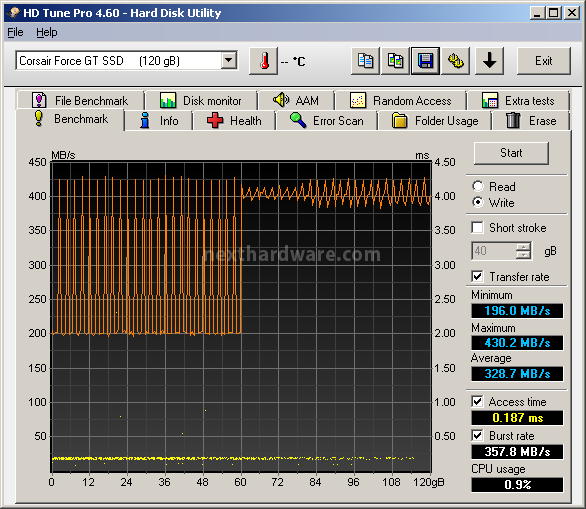This screenshot has width=586, height=509.
Task: Click the Minimum 196.0 MB/s value
Action: click(x=517, y=311)
